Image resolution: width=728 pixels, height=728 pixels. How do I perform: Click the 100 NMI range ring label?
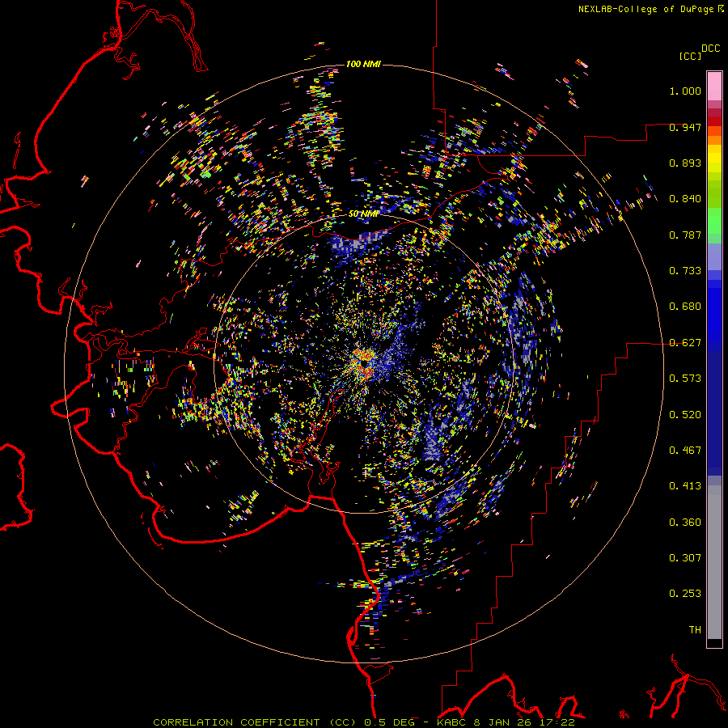tap(363, 64)
